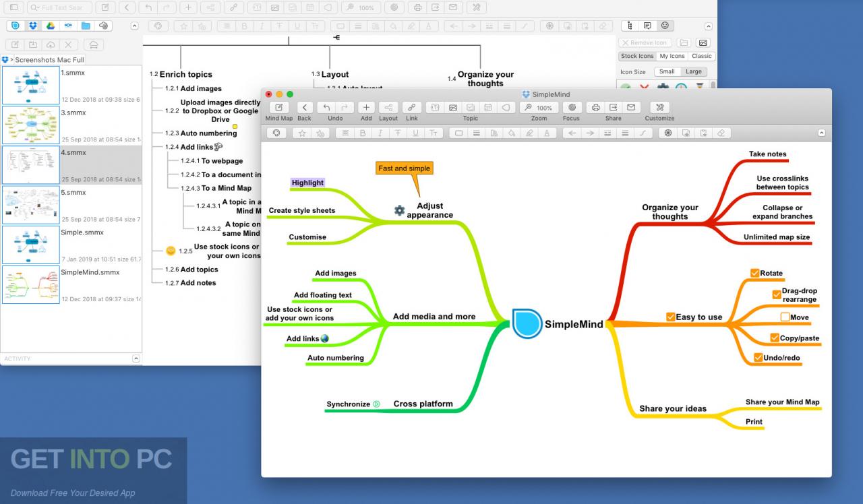Select the Google Drive icon in back window
Image resolution: width=863 pixels, height=504 pixels.
click(x=50, y=26)
